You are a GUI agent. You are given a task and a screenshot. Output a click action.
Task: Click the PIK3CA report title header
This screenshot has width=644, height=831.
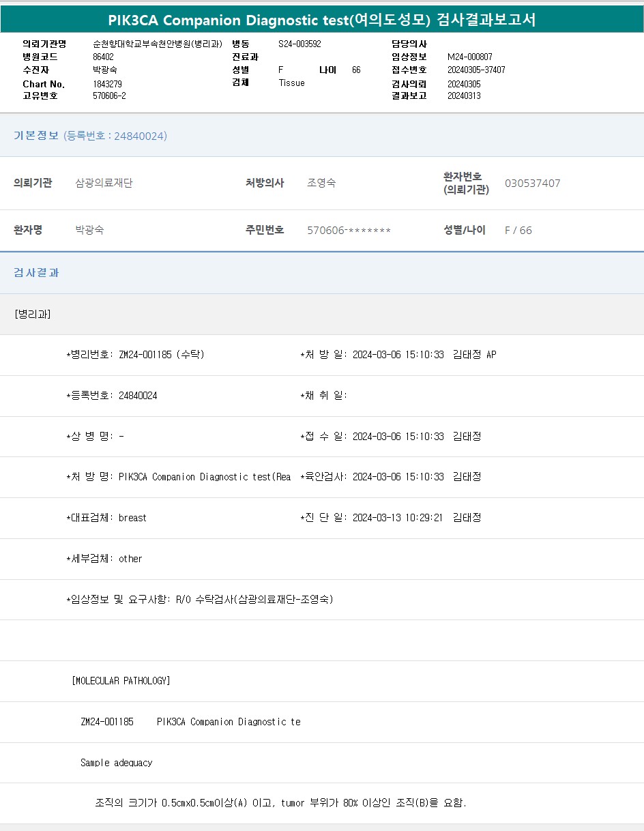(x=321, y=20)
